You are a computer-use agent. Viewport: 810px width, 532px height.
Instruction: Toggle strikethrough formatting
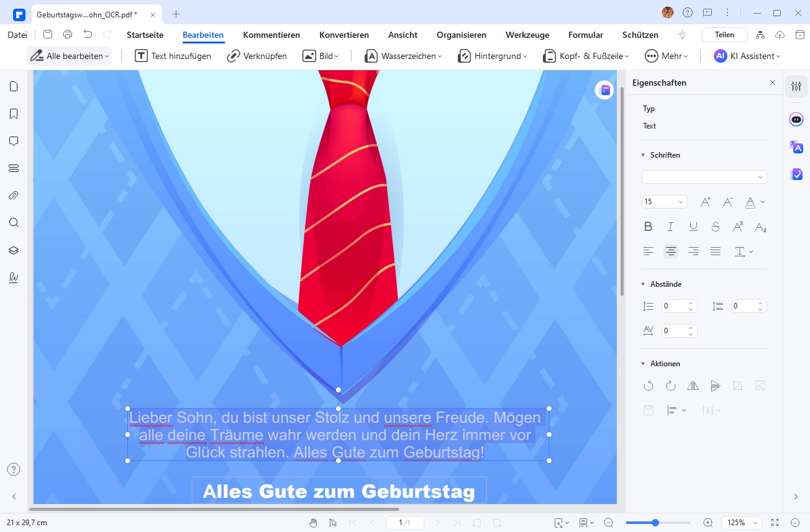pyautogui.click(x=716, y=227)
